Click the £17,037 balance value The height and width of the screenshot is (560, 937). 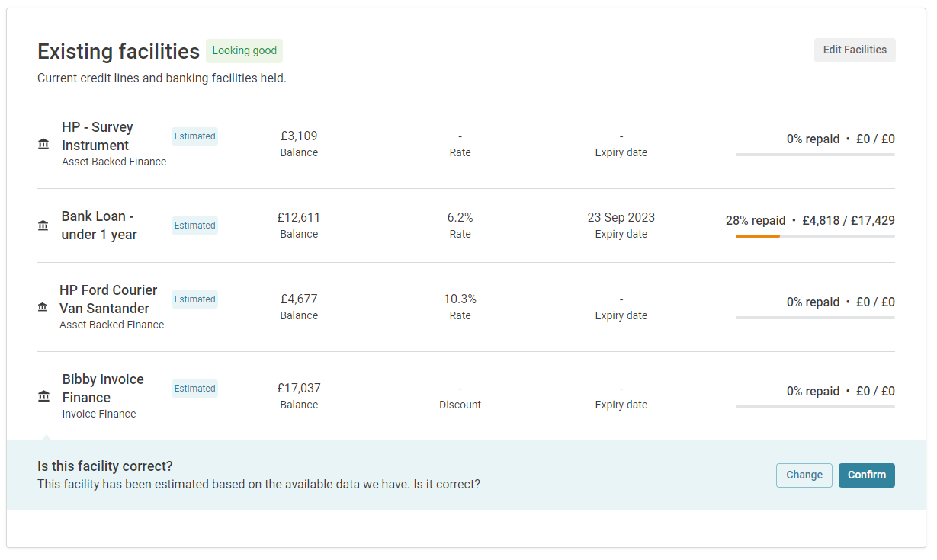(299, 389)
